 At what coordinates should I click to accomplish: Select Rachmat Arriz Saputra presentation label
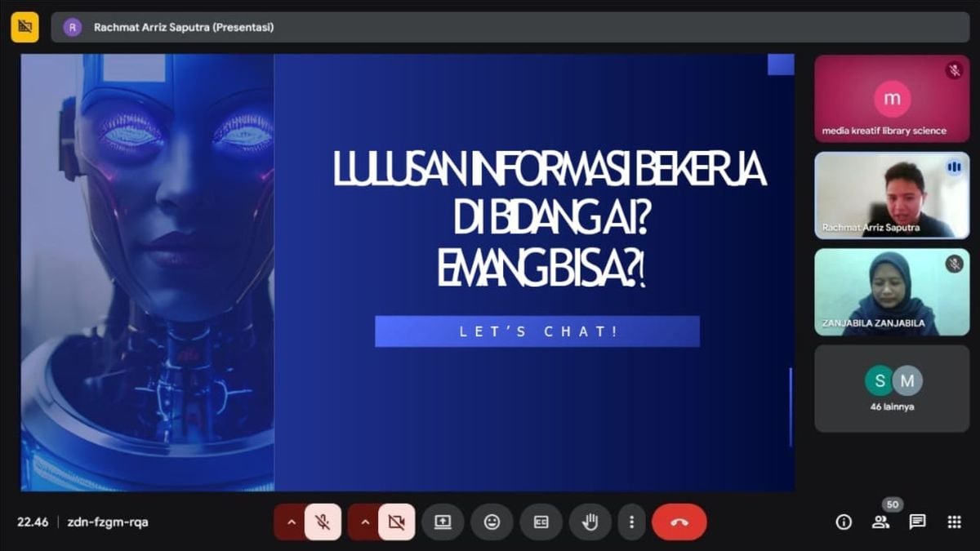pos(184,27)
